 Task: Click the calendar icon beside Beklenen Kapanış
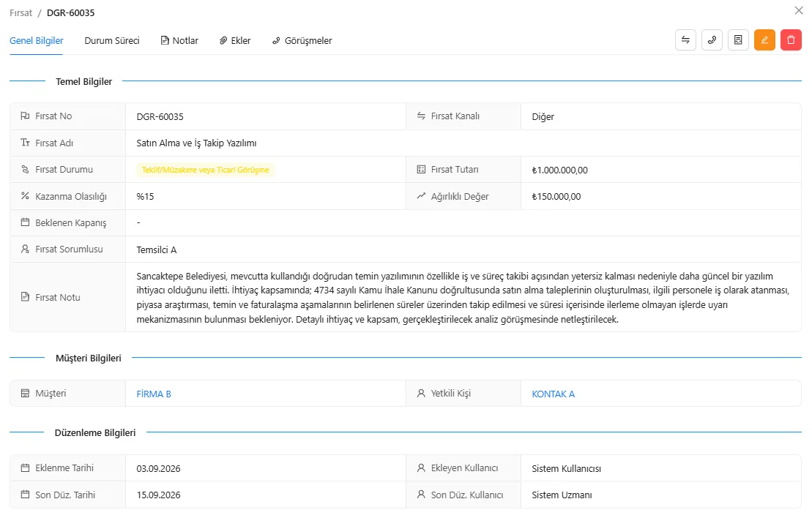pos(25,222)
